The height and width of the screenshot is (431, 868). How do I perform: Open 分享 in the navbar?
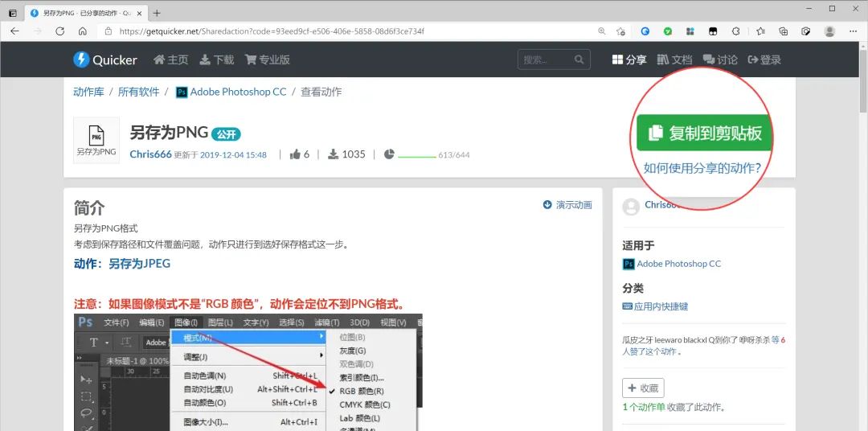tap(628, 60)
